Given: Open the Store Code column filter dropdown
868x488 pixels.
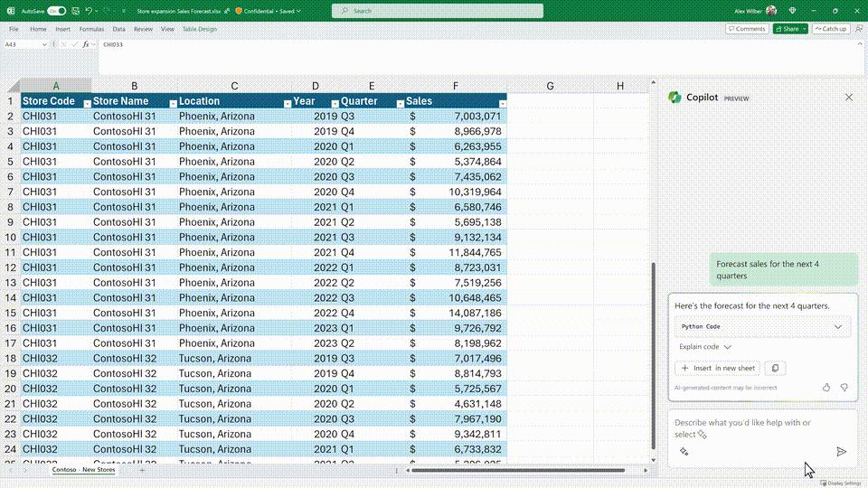Looking at the screenshot, I should (87, 104).
